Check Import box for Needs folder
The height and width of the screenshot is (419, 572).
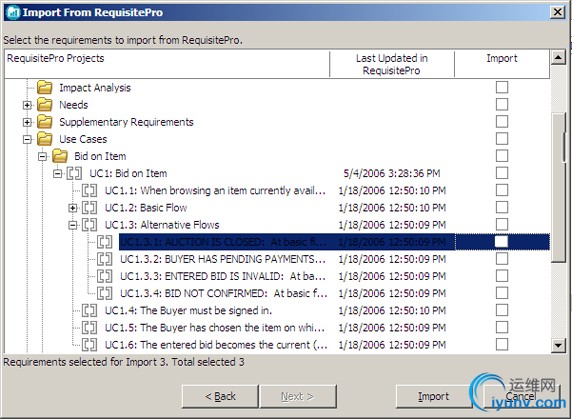click(x=502, y=104)
